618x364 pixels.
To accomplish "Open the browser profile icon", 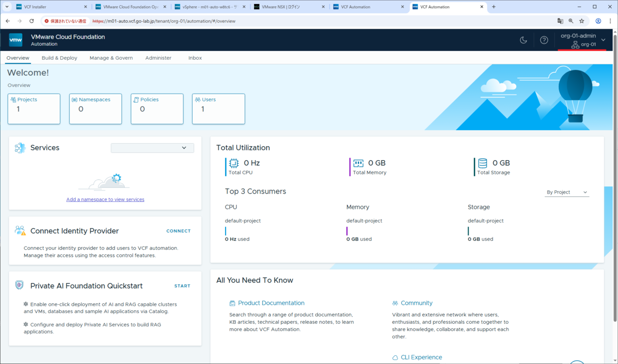I will click(x=598, y=21).
